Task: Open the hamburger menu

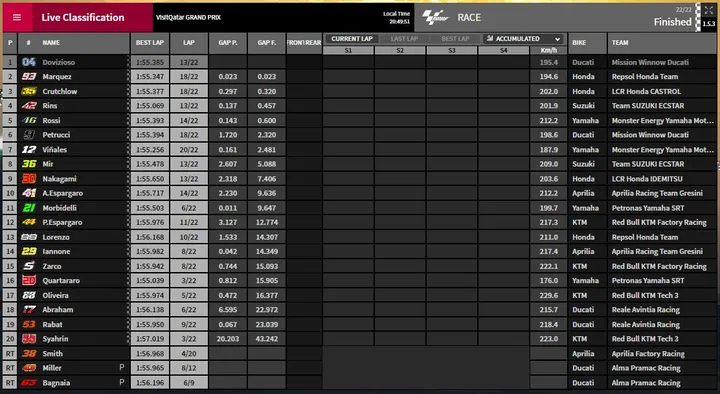Action: click(17, 17)
